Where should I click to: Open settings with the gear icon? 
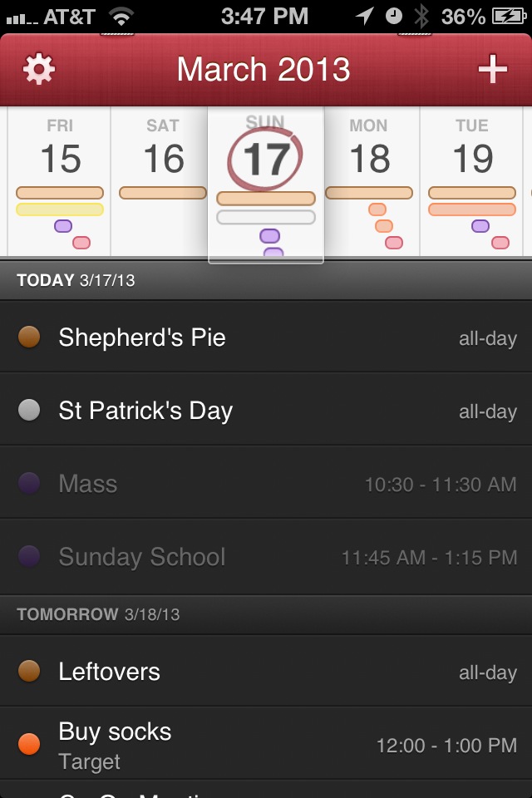(x=39, y=70)
